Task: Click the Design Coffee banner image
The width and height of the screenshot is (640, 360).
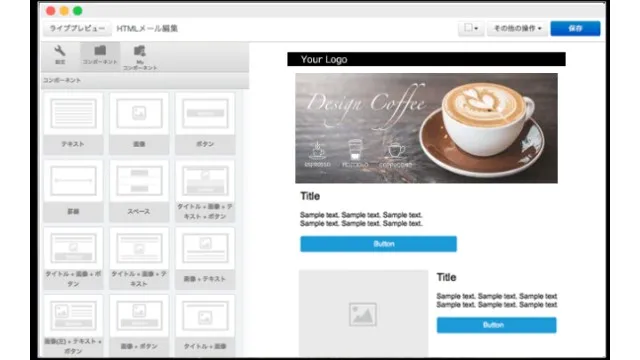Action: (x=426, y=128)
